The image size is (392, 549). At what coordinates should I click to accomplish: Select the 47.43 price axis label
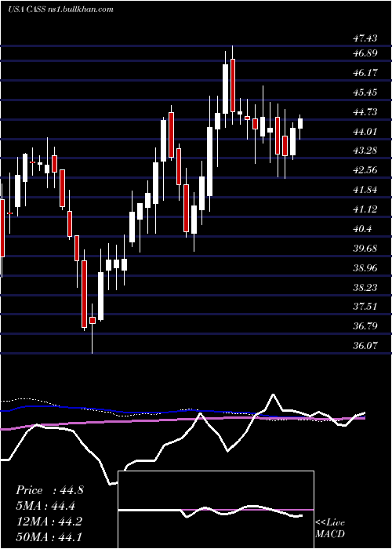click(365, 38)
